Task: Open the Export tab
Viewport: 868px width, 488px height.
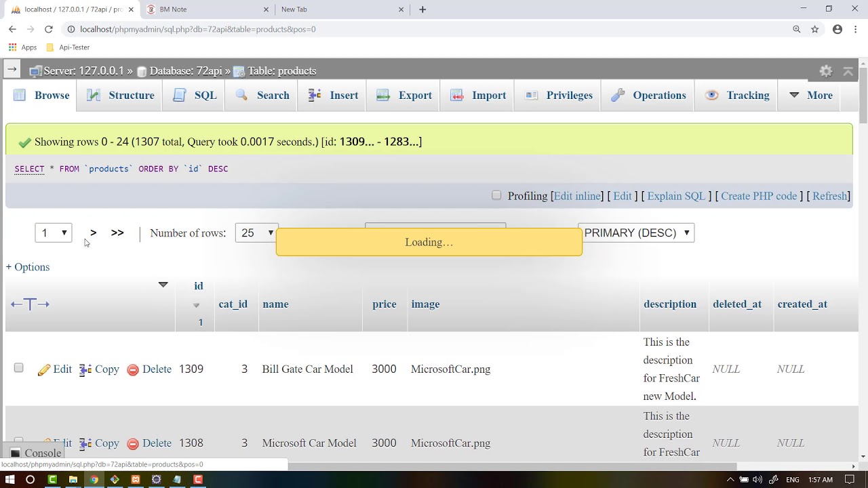Action: pyautogui.click(x=404, y=96)
